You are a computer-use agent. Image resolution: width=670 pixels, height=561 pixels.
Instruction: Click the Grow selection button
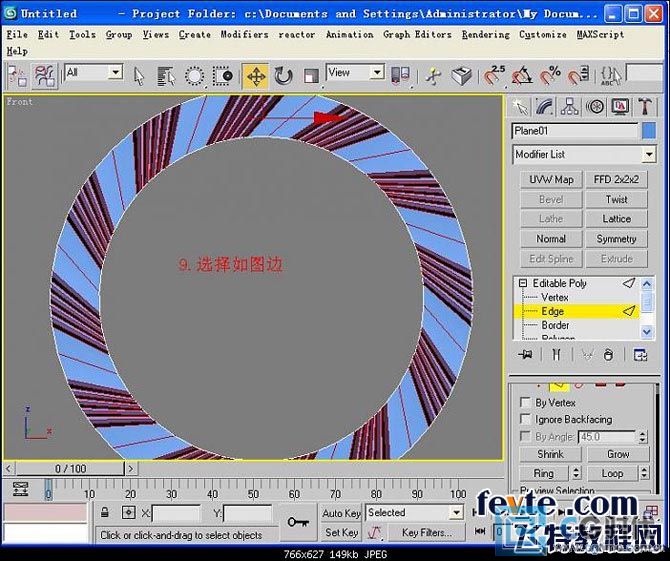tap(618, 454)
